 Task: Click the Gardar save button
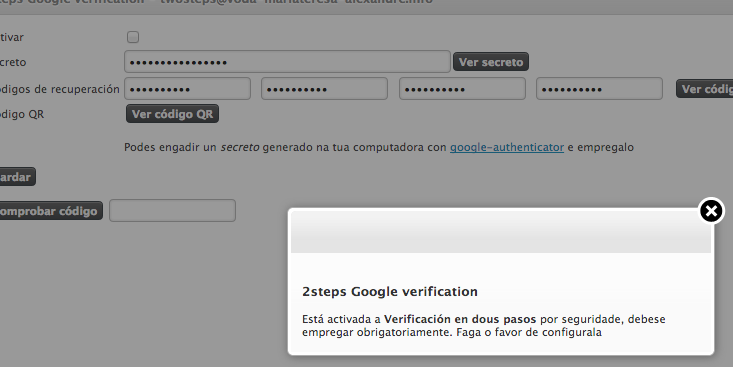point(17,177)
